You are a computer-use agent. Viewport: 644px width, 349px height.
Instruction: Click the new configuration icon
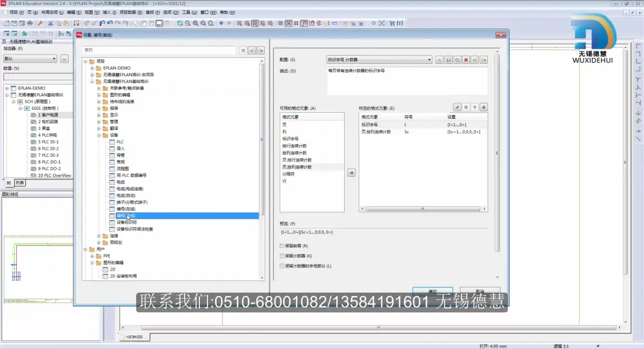(439, 60)
